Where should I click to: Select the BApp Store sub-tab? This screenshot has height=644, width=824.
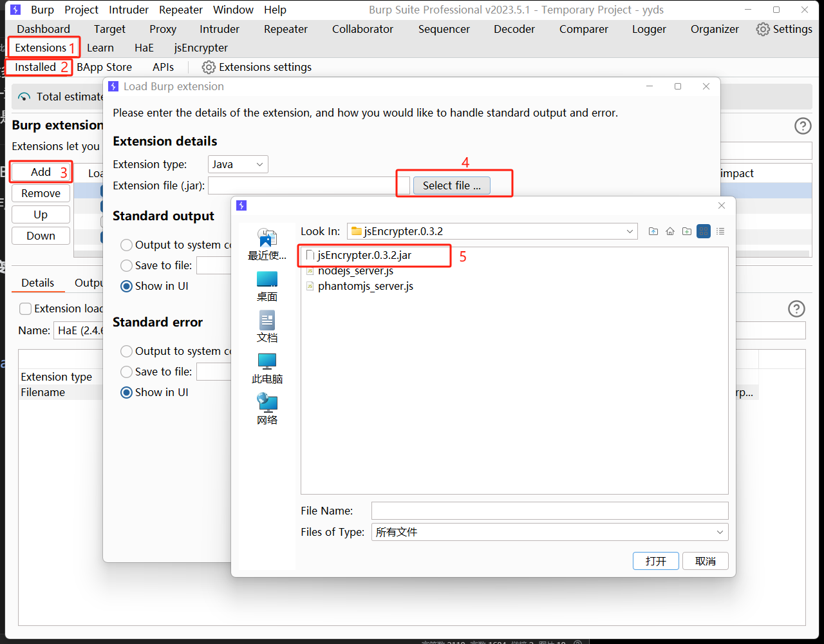[104, 67]
